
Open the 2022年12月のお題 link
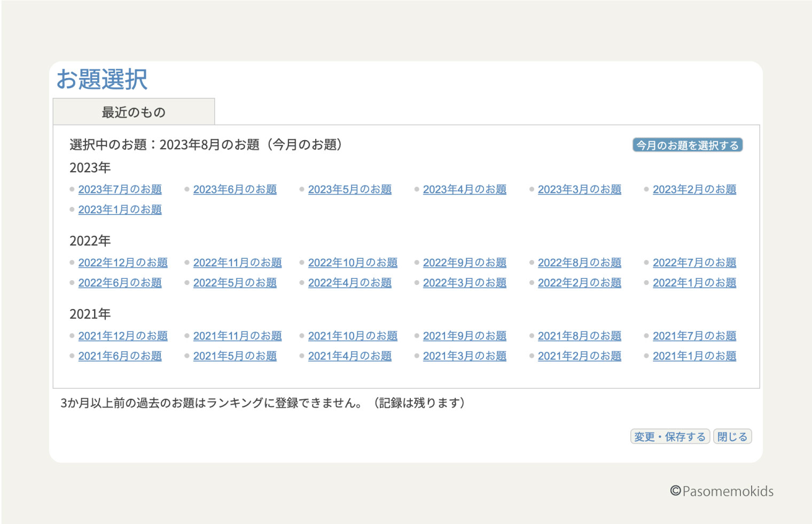click(x=123, y=263)
